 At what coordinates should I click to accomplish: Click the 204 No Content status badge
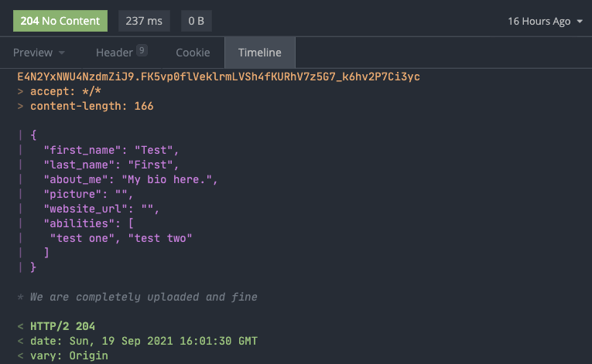pyautogui.click(x=60, y=21)
